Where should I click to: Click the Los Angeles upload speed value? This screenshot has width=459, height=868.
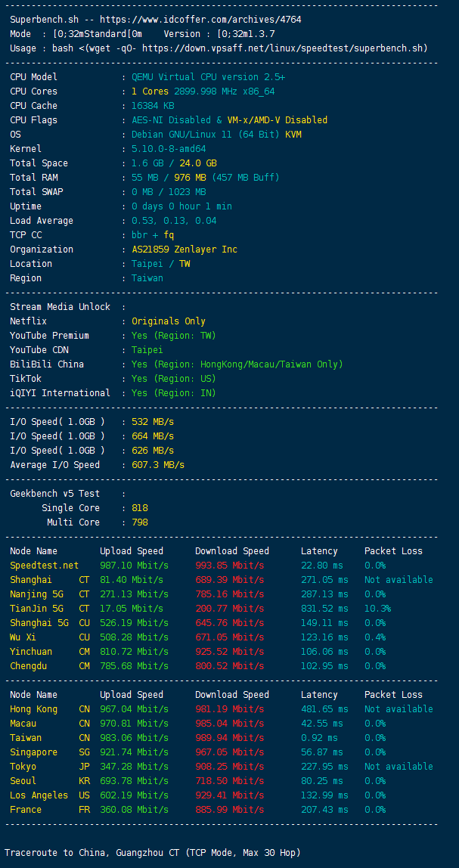click(134, 795)
